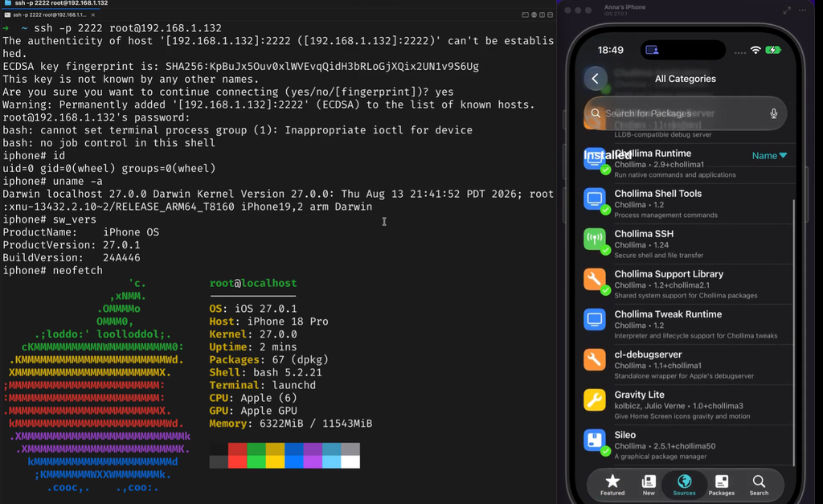
Task: Open the orange cl-debugserver wrench icon
Action: [595, 360]
